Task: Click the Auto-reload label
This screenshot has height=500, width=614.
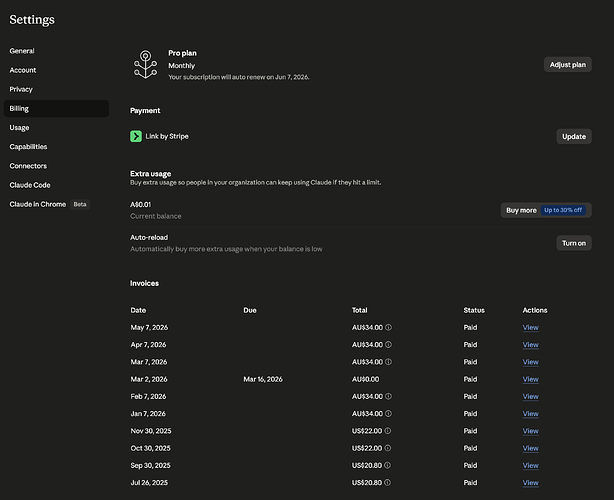Action: pos(149,237)
